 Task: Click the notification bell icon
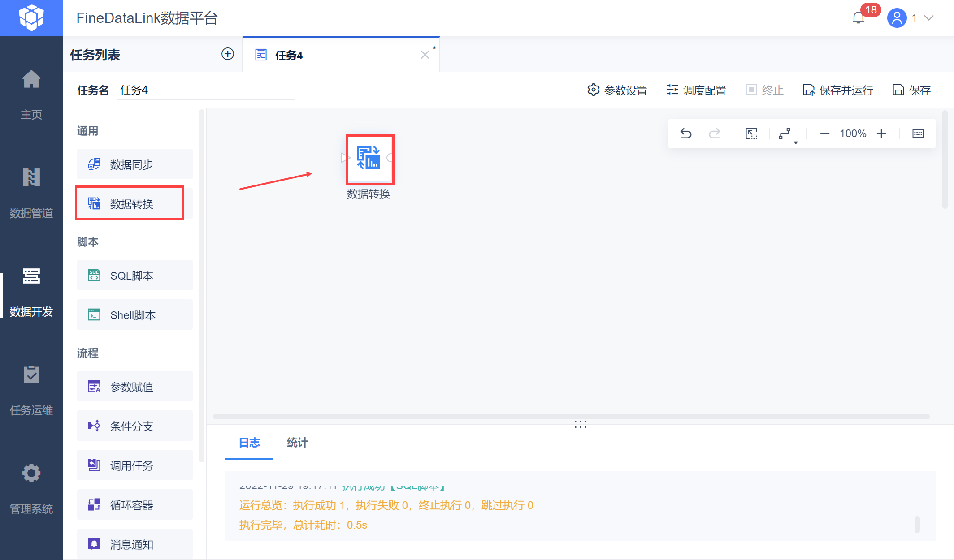coord(858,18)
